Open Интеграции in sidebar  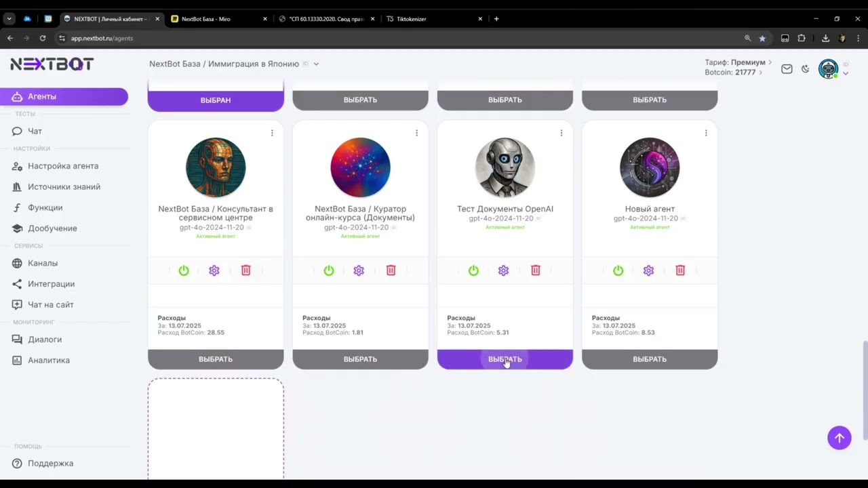pos(51,284)
